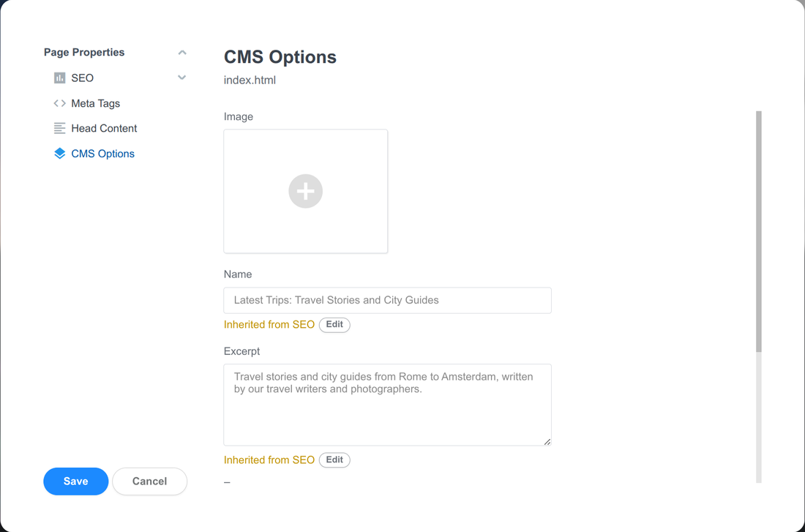The image size is (805, 532).
Task: Click the empty Image upload box
Action: click(x=305, y=191)
